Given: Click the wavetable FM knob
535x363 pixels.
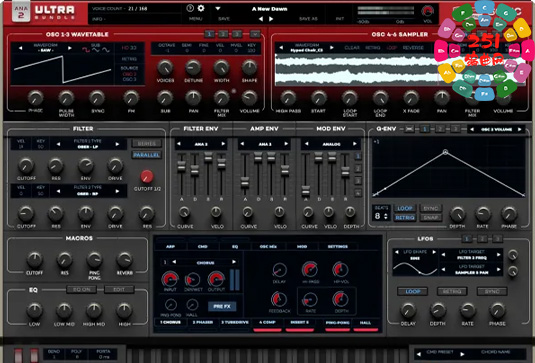Looking at the screenshot, I should (x=131, y=98).
